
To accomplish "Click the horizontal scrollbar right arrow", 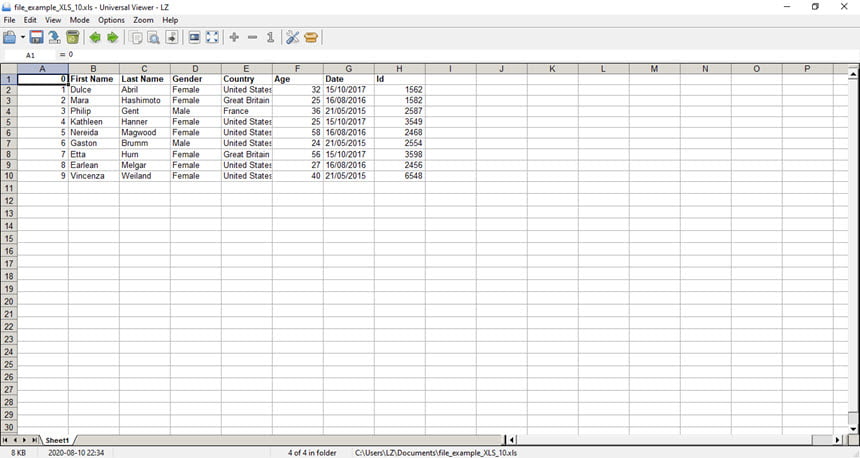I will coord(838,440).
